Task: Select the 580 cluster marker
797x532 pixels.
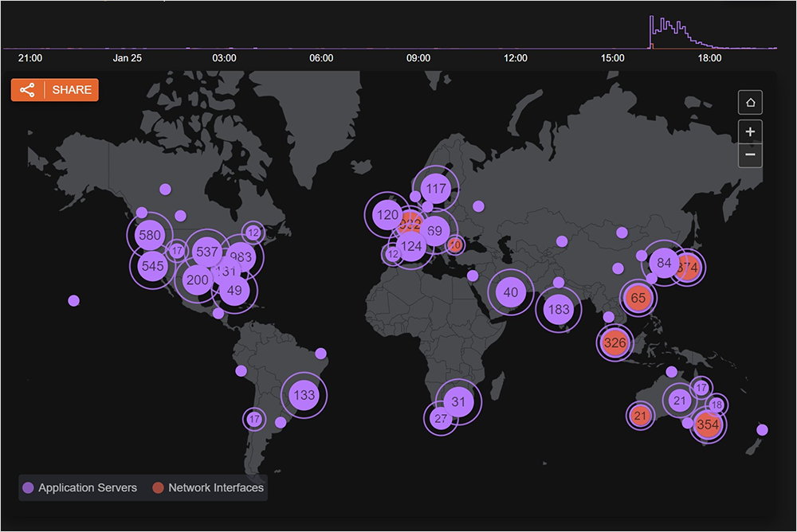Action: pyautogui.click(x=150, y=235)
